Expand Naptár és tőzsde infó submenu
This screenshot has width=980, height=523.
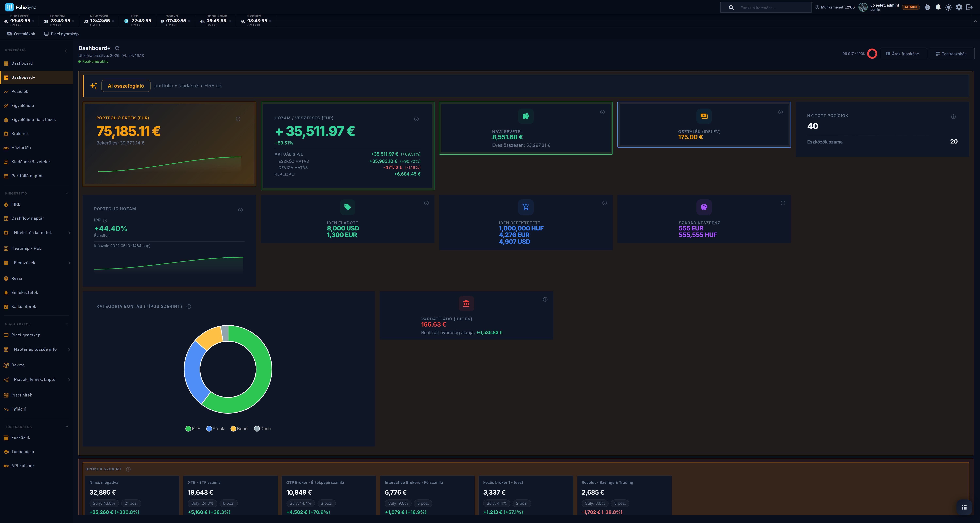69,349
